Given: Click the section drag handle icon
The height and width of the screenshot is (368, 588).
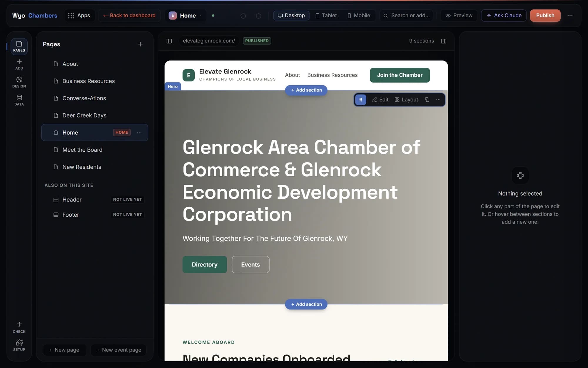Looking at the screenshot, I should coord(361,100).
